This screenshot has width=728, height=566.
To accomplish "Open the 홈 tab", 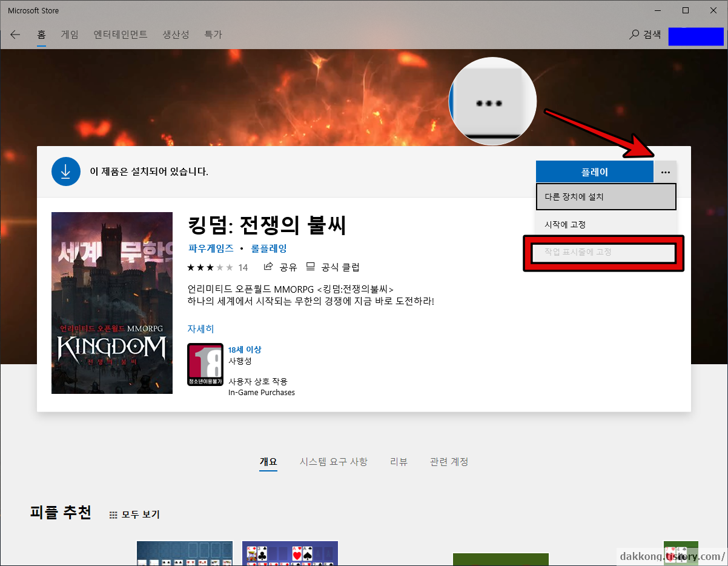I will pos(42,35).
